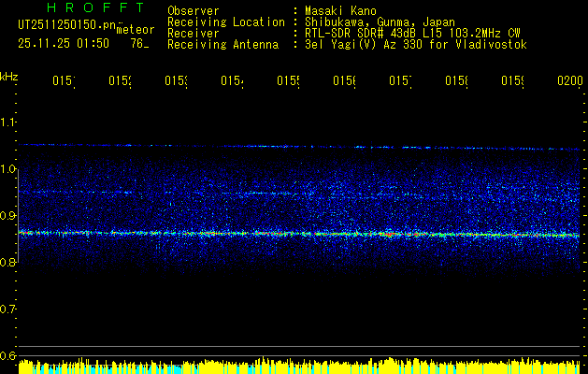Viewport: 588px width, 374px height.
Task: Click the 0.9 kHz axis label
Action: (7, 215)
